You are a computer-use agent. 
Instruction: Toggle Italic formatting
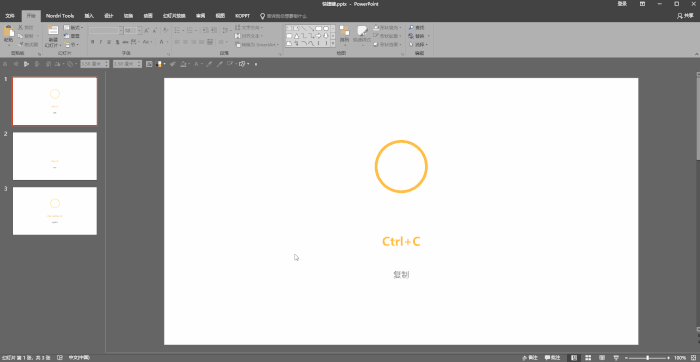pos(101,42)
